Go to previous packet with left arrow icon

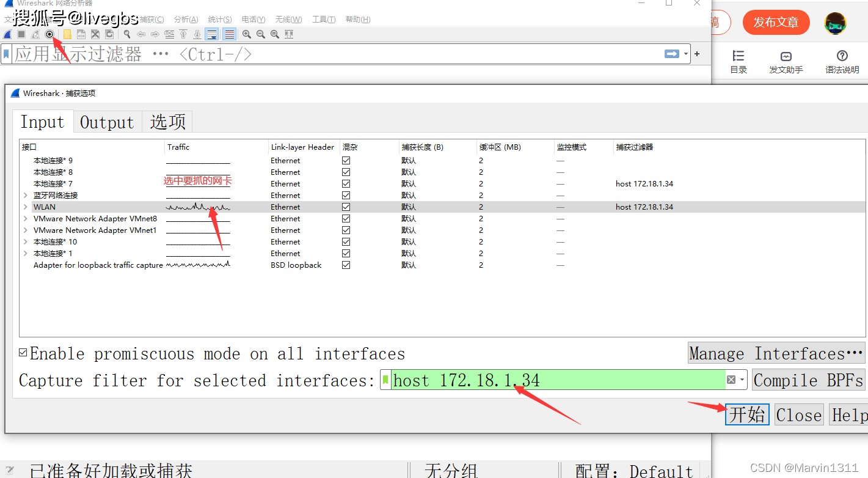tap(141, 34)
